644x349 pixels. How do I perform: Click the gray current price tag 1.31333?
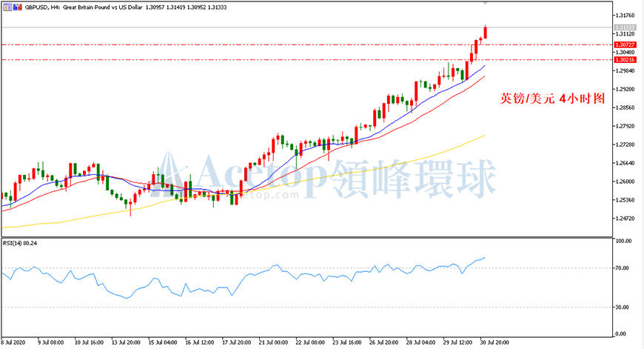tap(625, 27)
